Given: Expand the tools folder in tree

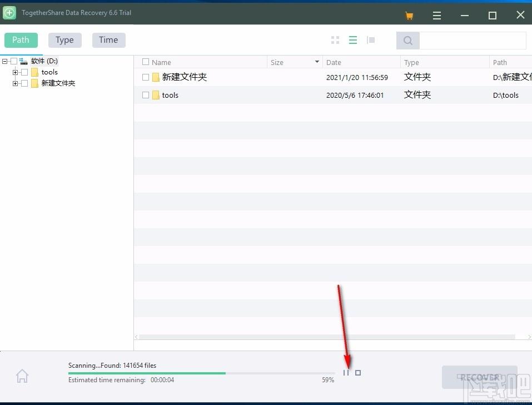Looking at the screenshot, I should click(x=15, y=72).
